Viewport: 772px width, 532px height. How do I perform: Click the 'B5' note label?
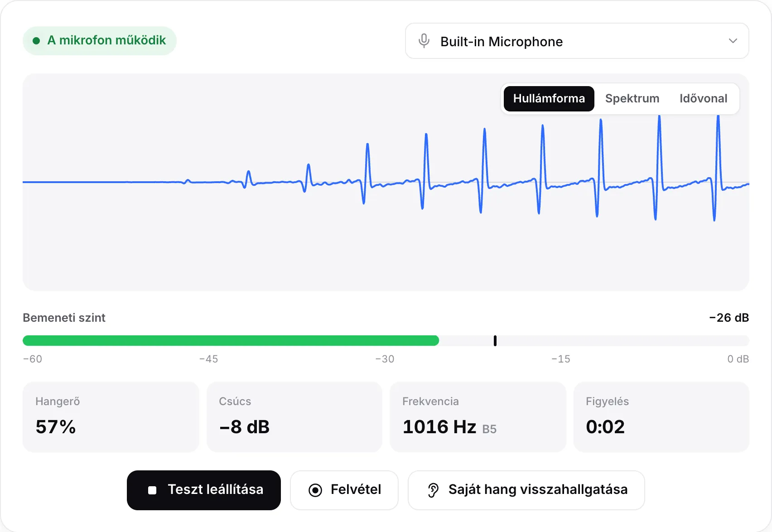(x=489, y=429)
